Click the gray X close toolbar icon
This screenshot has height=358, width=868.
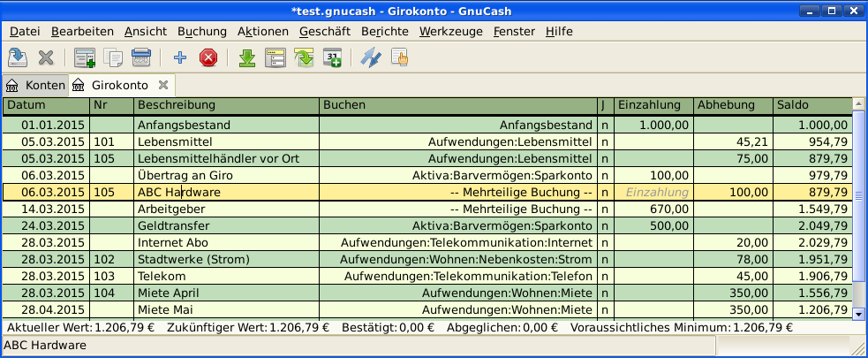pos(46,58)
